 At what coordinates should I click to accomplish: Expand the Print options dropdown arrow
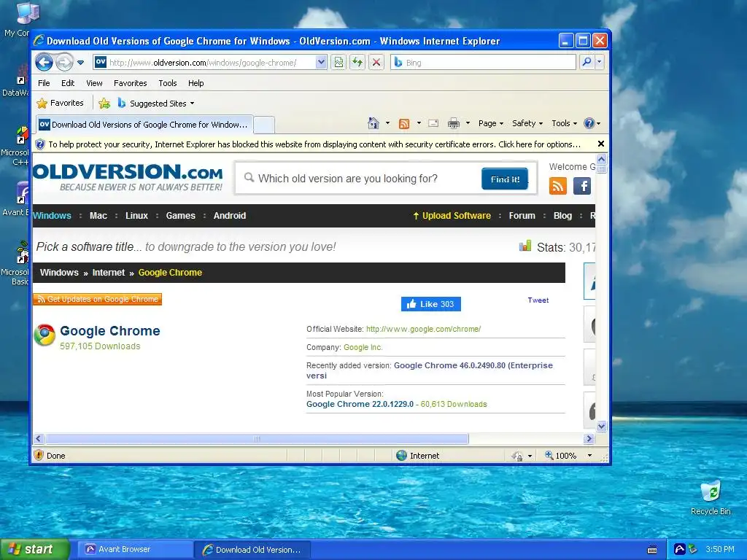pyautogui.click(x=468, y=123)
